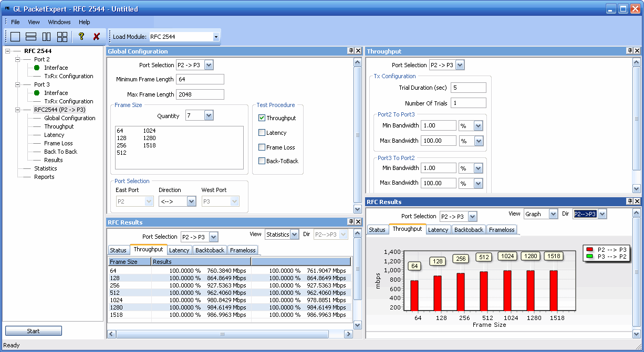Image resolution: width=644 pixels, height=352 pixels.
Task: Collapse the Port 3 tree node
Action: (x=17, y=84)
